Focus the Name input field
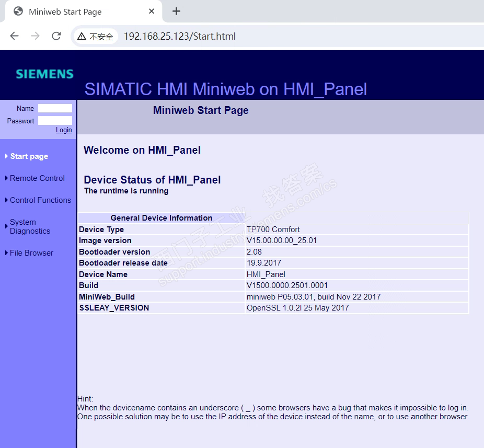Viewport: 484px width, 448px height. (55, 108)
